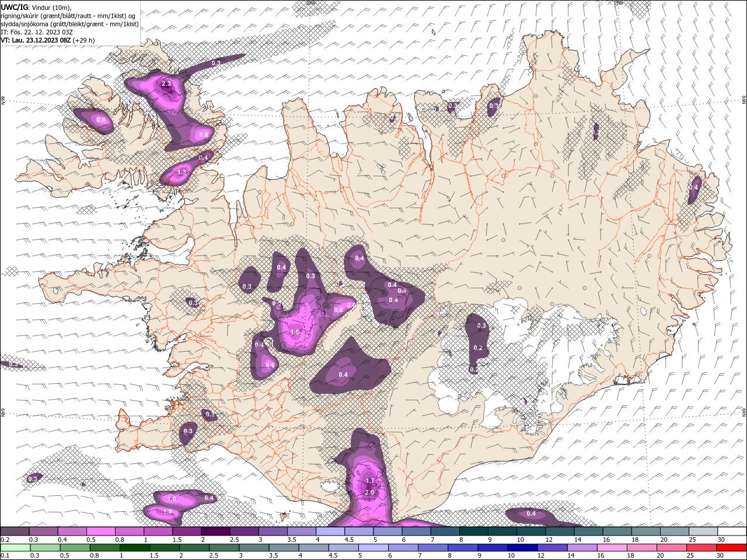
Task: Click the 3.5 label in the purple snow scale
Action: click(291, 540)
